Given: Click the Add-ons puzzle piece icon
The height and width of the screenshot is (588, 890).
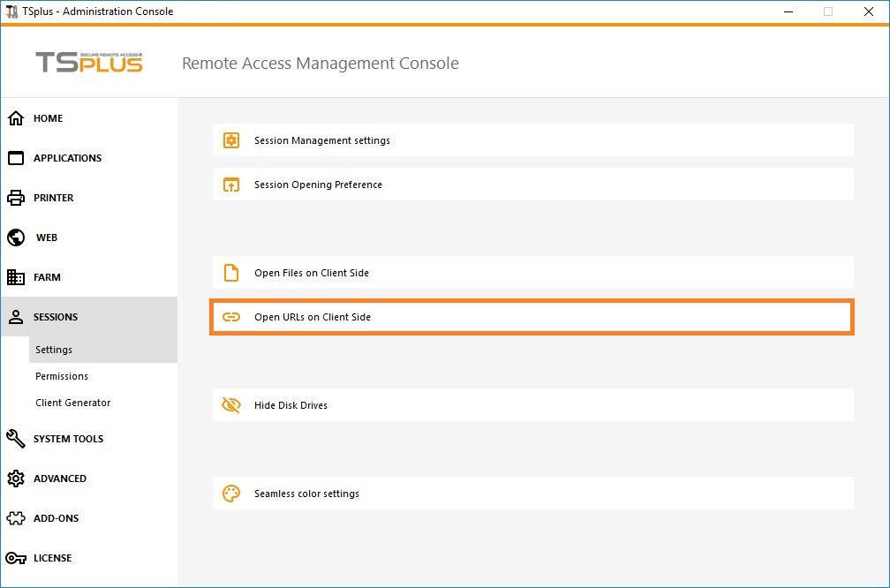Looking at the screenshot, I should pyautogui.click(x=16, y=518).
